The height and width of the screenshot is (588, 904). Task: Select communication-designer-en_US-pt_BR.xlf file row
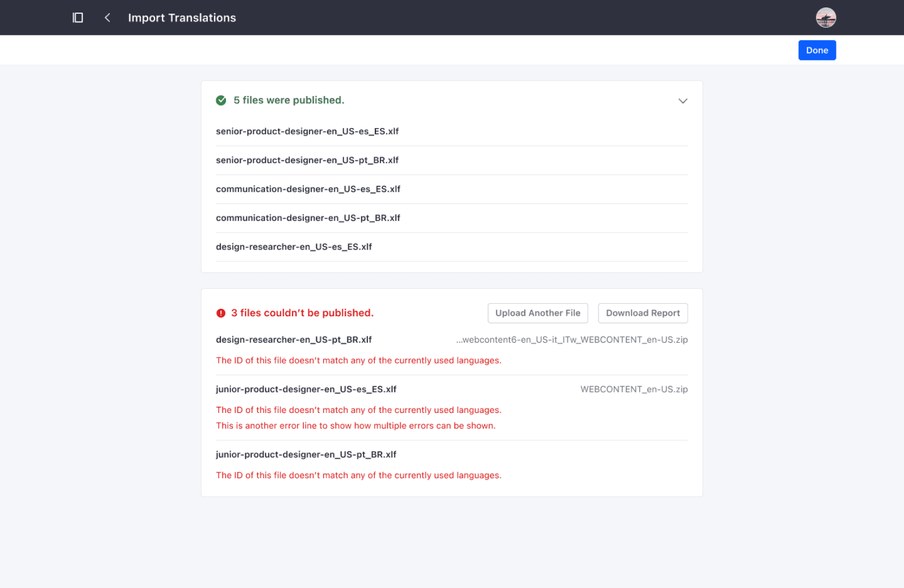[x=308, y=218]
